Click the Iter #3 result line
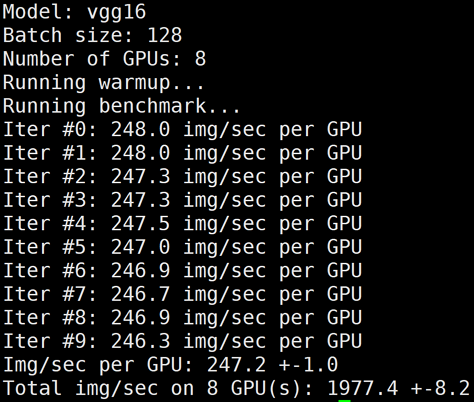The height and width of the screenshot is (402, 474). (182, 200)
